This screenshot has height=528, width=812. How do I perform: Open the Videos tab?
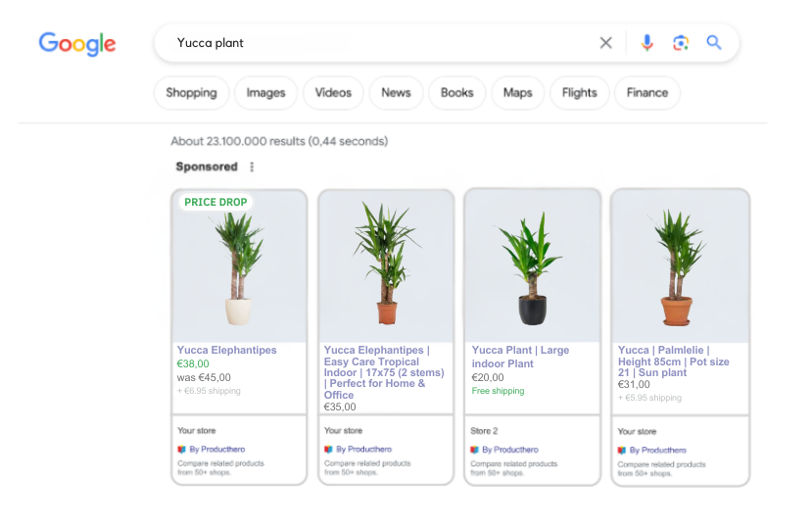click(x=333, y=93)
